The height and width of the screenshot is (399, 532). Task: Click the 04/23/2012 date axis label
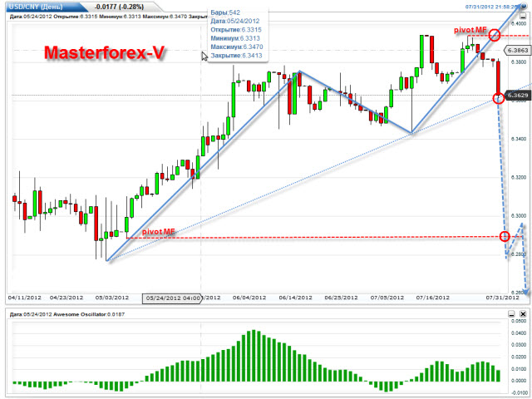click(66, 298)
